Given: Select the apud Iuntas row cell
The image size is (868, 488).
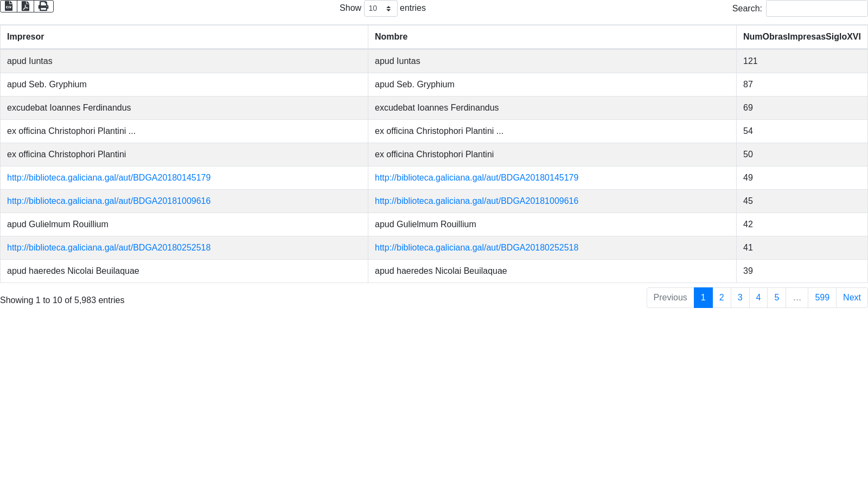Looking at the screenshot, I should click(x=30, y=61).
